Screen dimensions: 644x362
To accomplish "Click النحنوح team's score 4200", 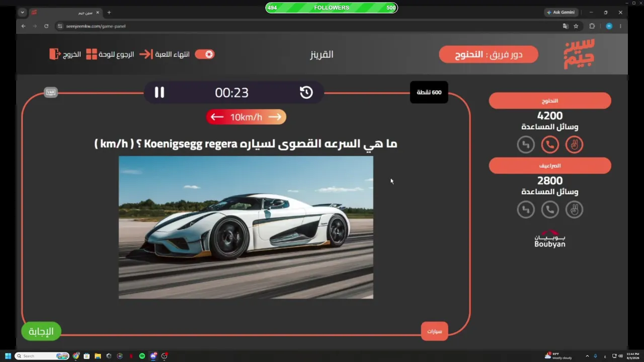I will tap(550, 116).
